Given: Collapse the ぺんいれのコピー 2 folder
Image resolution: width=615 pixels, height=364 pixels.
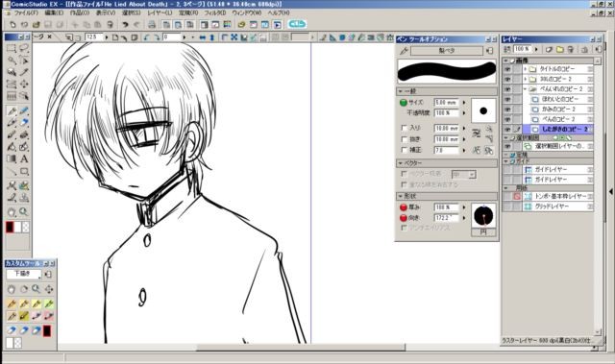Looking at the screenshot, I should click(526, 89).
